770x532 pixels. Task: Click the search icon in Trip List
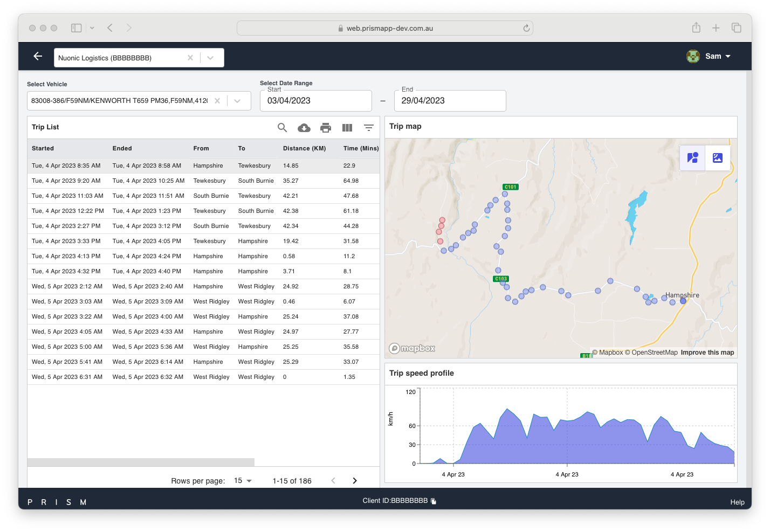(282, 128)
